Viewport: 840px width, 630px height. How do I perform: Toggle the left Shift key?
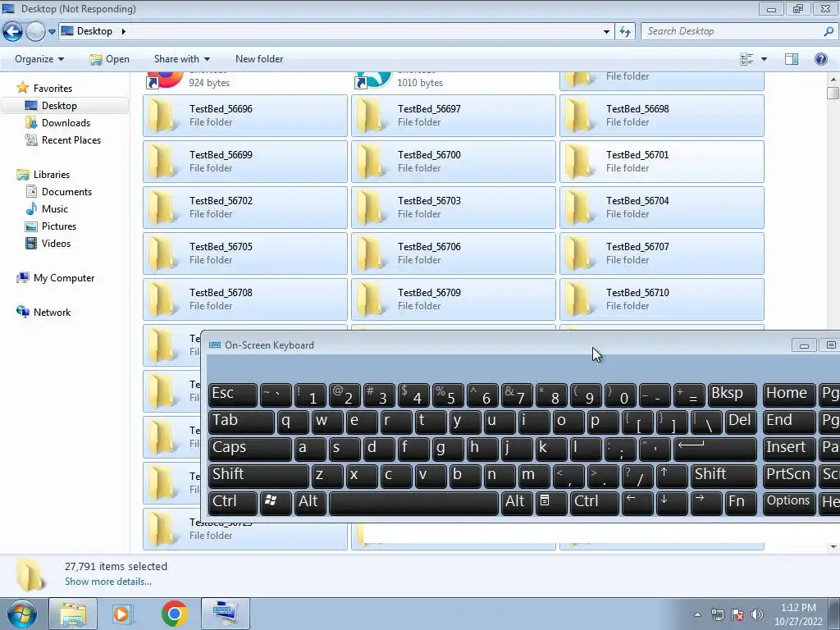[258, 476]
